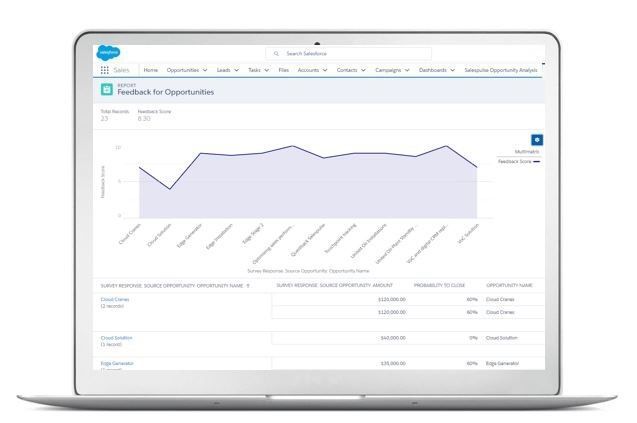The height and width of the screenshot is (423, 637).
Task: Open the Home tab
Action: tap(151, 70)
